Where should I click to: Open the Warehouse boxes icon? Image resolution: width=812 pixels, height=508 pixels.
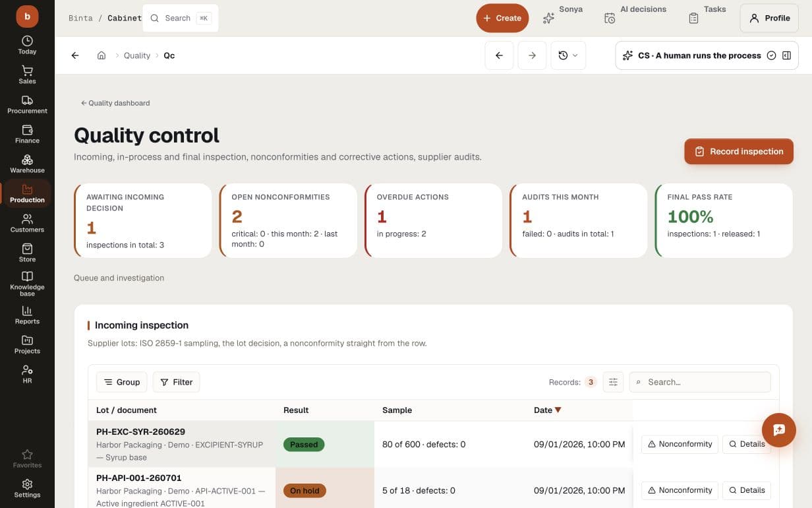(27, 160)
